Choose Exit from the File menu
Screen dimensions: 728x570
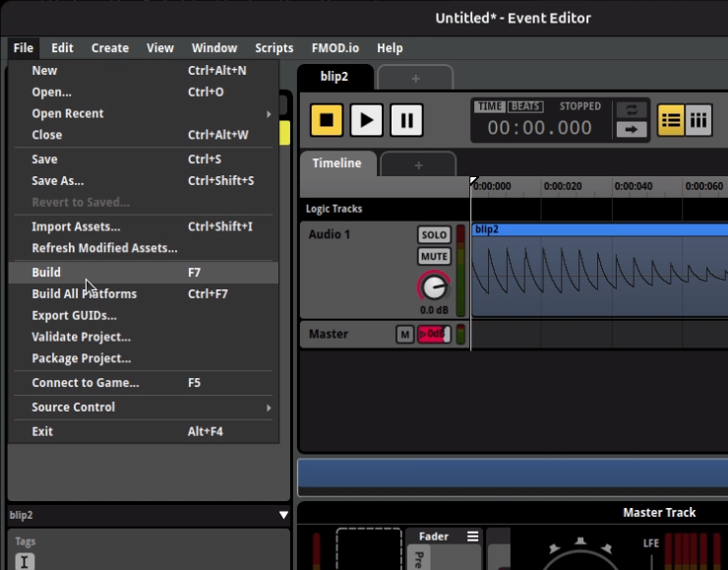click(144, 431)
